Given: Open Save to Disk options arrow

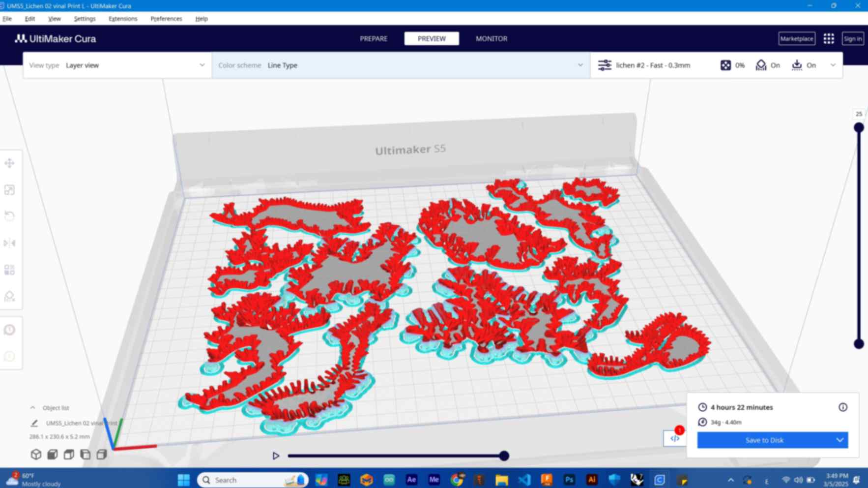Looking at the screenshot, I should [x=840, y=440].
